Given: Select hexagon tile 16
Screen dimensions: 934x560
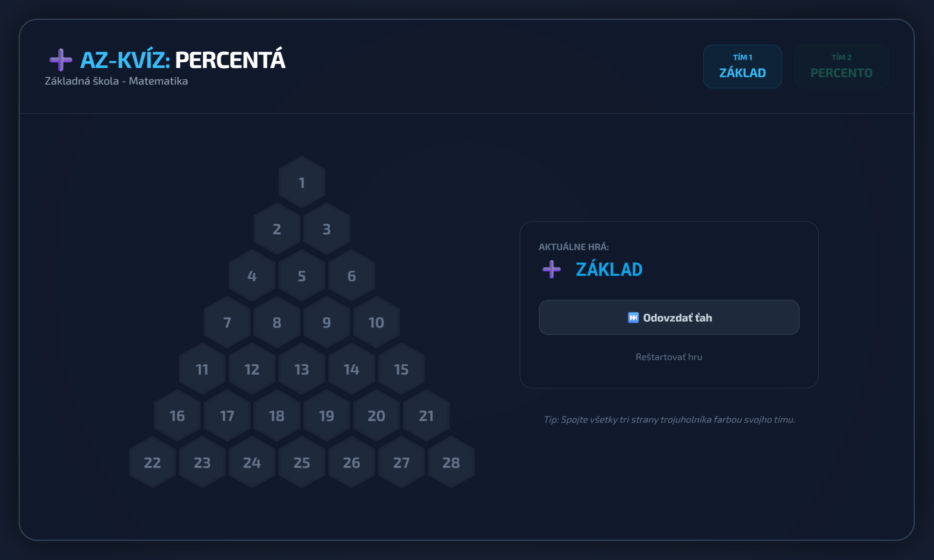Looking at the screenshot, I should 177,416.
